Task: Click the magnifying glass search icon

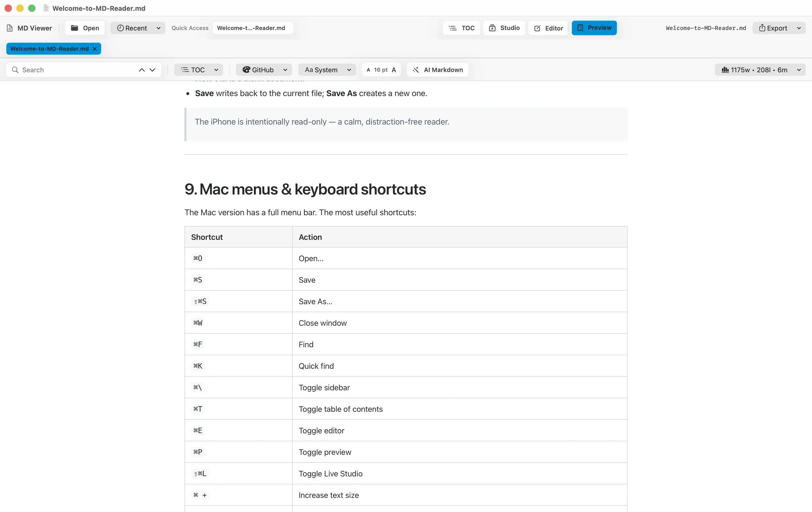Action: click(15, 70)
